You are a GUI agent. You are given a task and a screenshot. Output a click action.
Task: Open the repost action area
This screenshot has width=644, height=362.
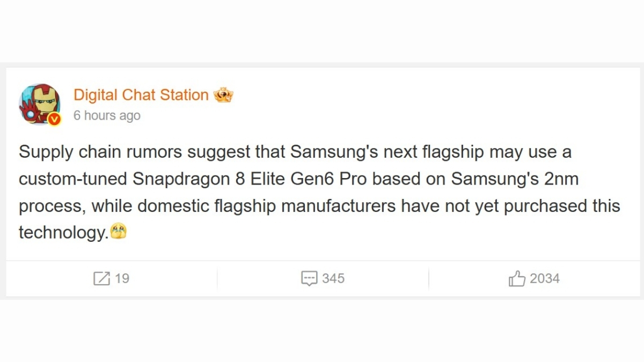click(x=111, y=278)
